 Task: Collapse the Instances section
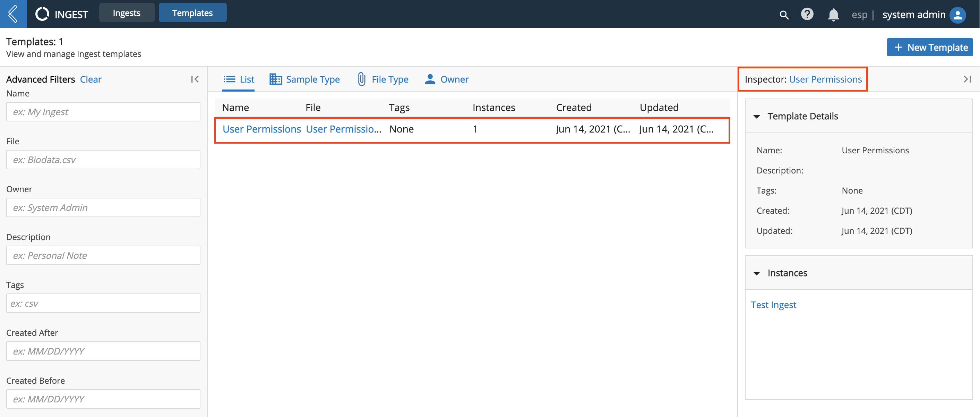[757, 273]
